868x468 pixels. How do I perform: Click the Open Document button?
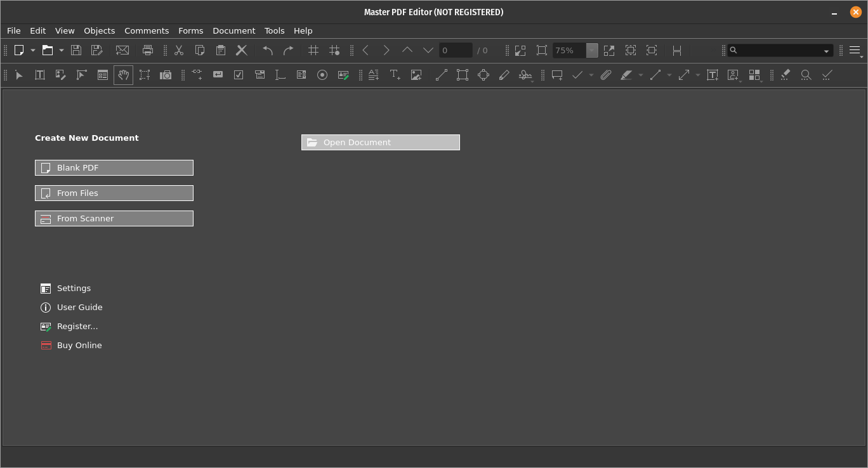coord(381,142)
